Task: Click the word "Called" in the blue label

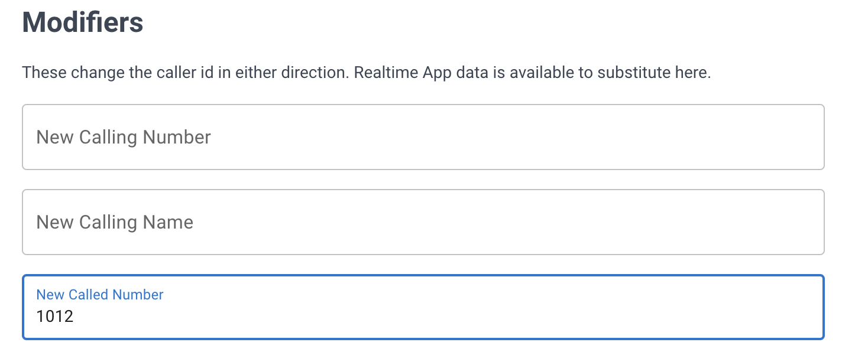Action: 88,295
